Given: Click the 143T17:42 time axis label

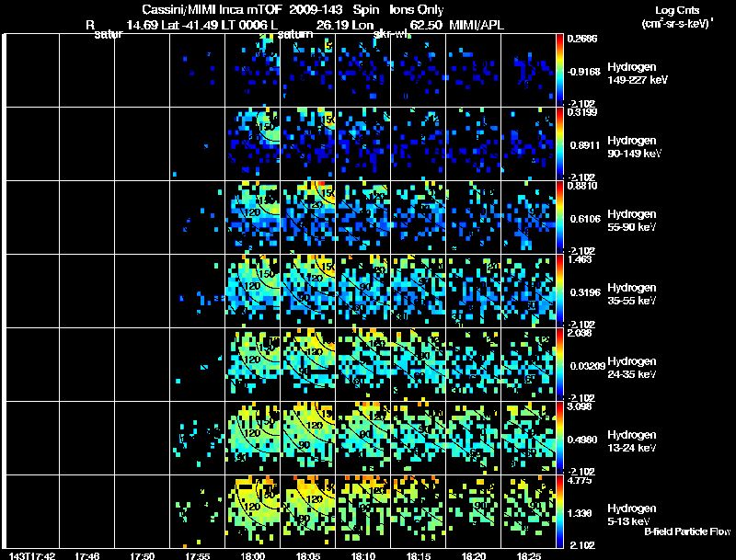Looking at the screenshot, I should [32, 556].
